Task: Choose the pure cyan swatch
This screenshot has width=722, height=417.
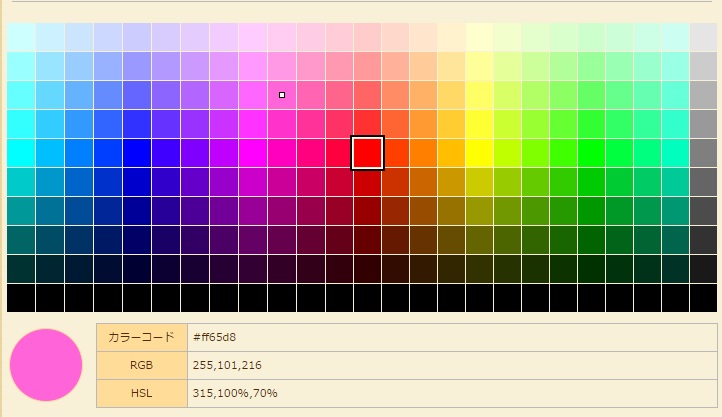Action: (21, 153)
